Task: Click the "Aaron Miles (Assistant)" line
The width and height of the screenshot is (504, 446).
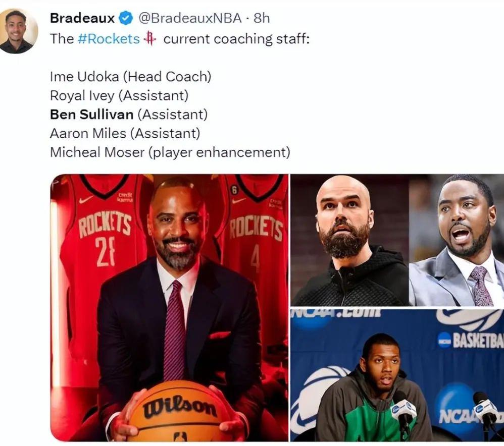Action: tap(125, 133)
